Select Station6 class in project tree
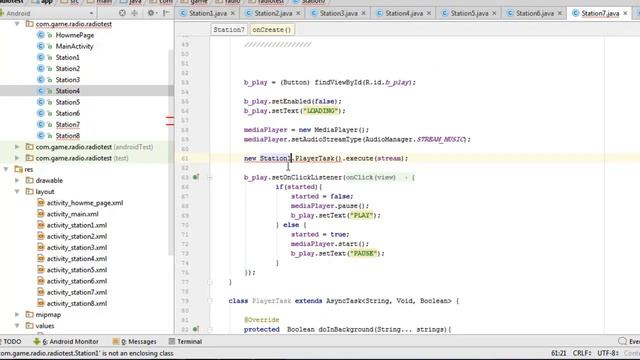 (x=67, y=113)
